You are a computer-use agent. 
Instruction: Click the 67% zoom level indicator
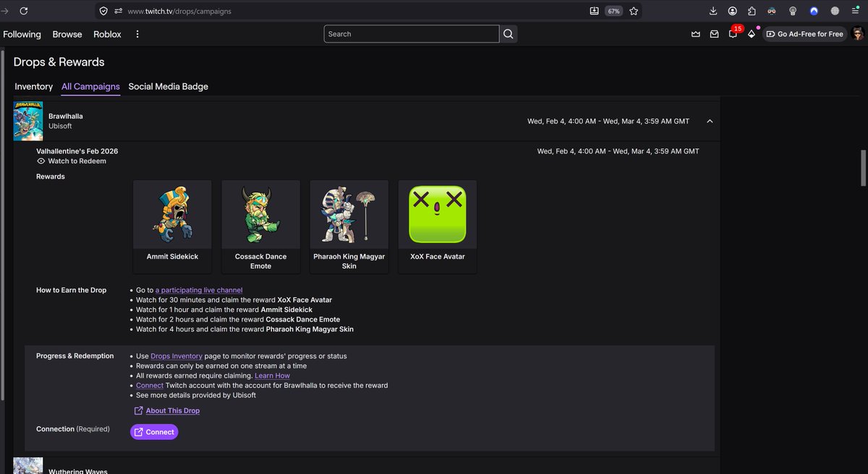coord(613,11)
